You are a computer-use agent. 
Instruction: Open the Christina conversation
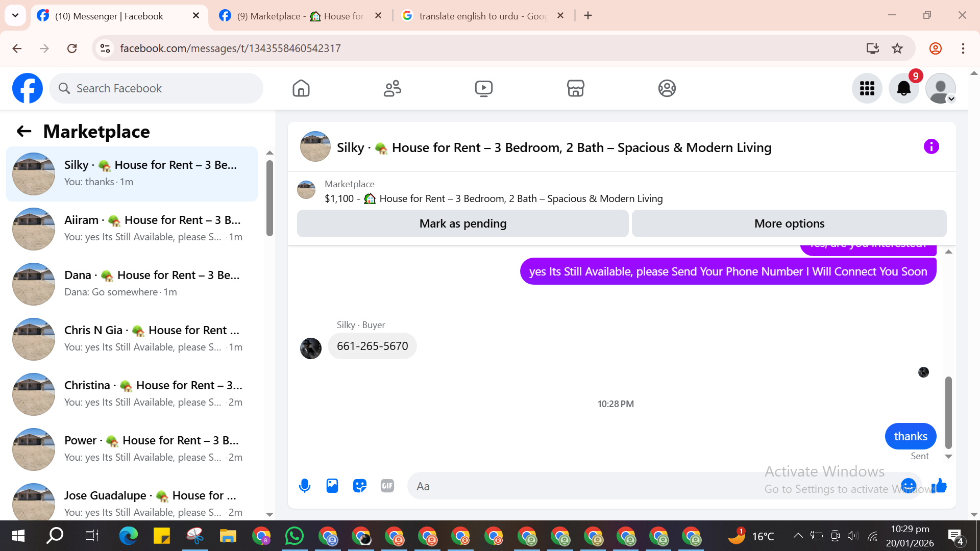tap(132, 394)
